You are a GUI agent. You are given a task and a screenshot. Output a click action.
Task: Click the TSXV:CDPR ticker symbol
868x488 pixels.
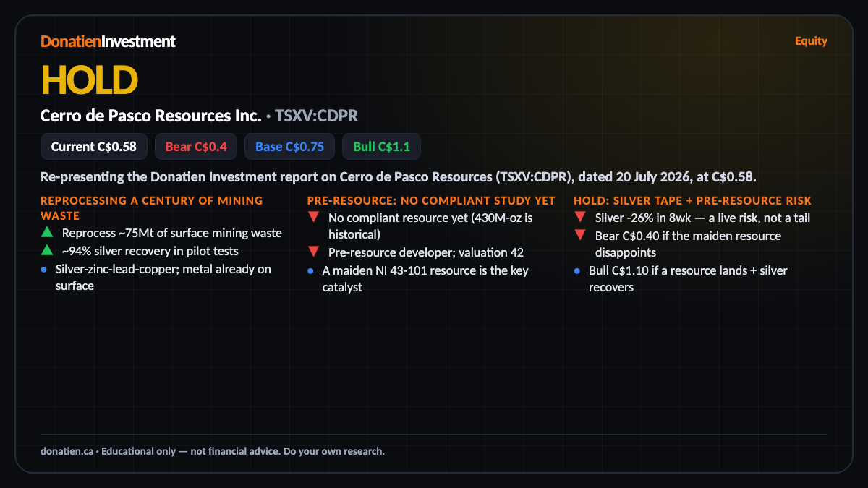(316, 116)
